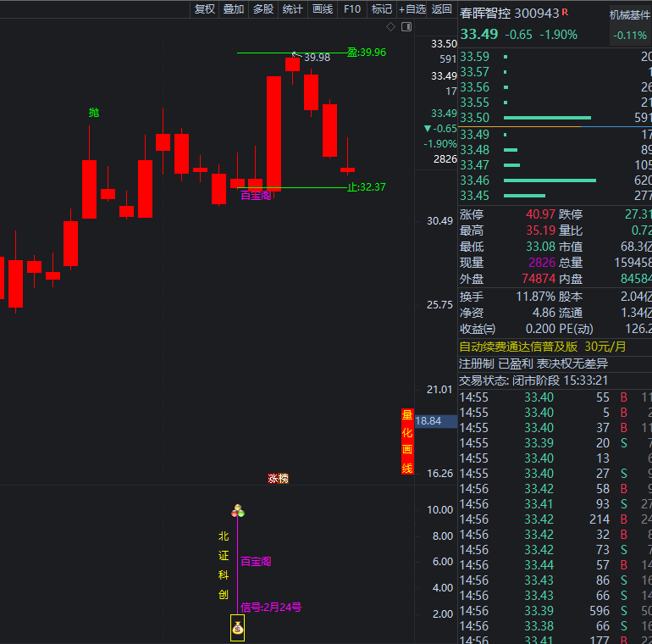
Task: Click the 涨榜 badge below chart
Action: (x=278, y=478)
